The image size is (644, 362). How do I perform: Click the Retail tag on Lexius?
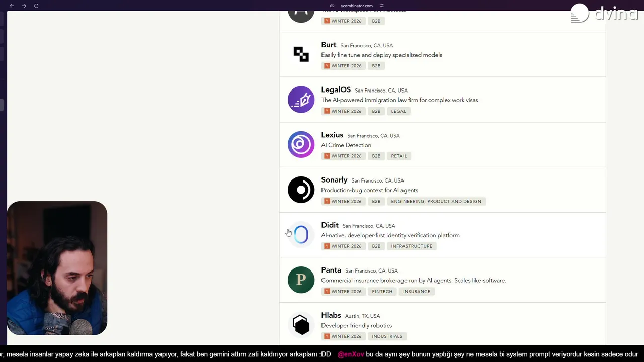[x=399, y=156]
